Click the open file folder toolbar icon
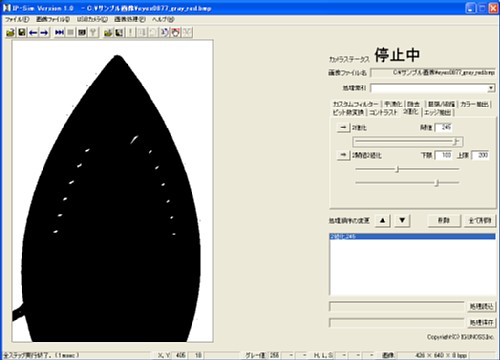Screen dimensions: 500x360 [x=11, y=32]
